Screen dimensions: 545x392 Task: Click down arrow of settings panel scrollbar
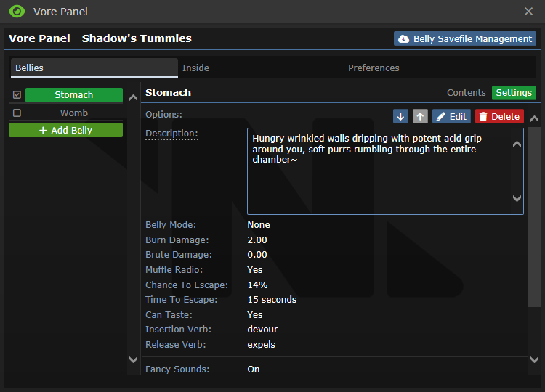point(534,360)
